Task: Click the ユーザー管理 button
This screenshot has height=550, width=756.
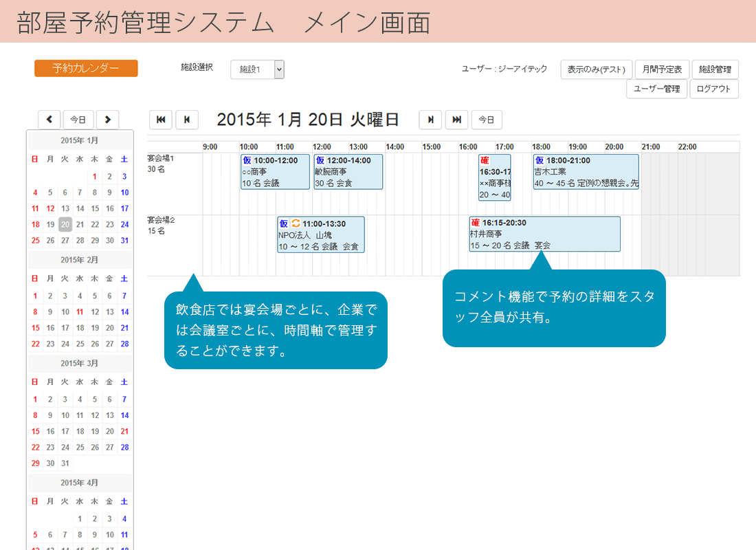Action: tap(656, 89)
